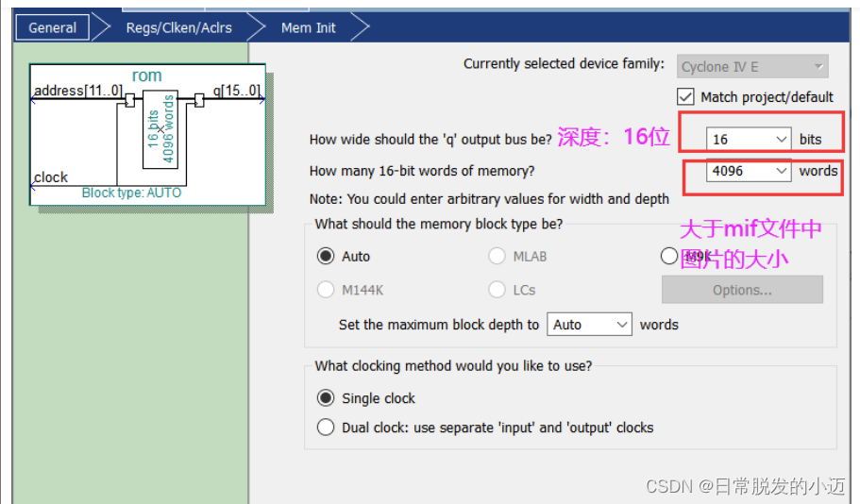This screenshot has width=860, height=504.
Task: Click the rom block diagram preview
Action: tap(147, 135)
